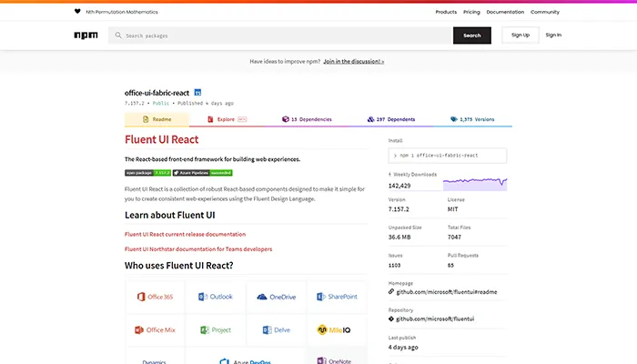The height and width of the screenshot is (364, 637).
Task: Click the MIT license value
Action: pos(452,209)
